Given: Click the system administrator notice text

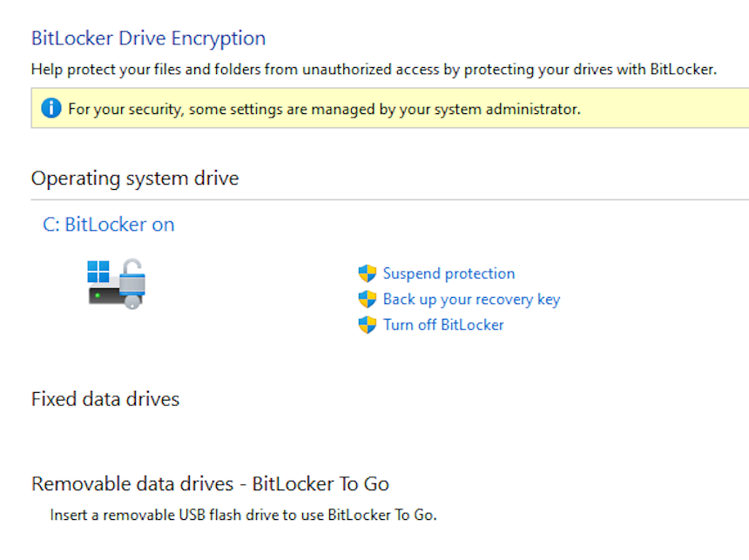Looking at the screenshot, I should click(x=324, y=110).
